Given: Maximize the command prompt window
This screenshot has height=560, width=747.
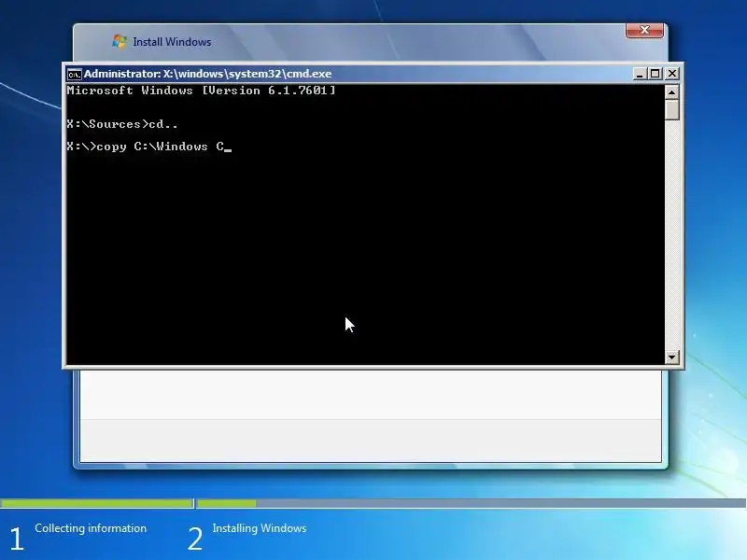Looking at the screenshot, I should [x=655, y=74].
